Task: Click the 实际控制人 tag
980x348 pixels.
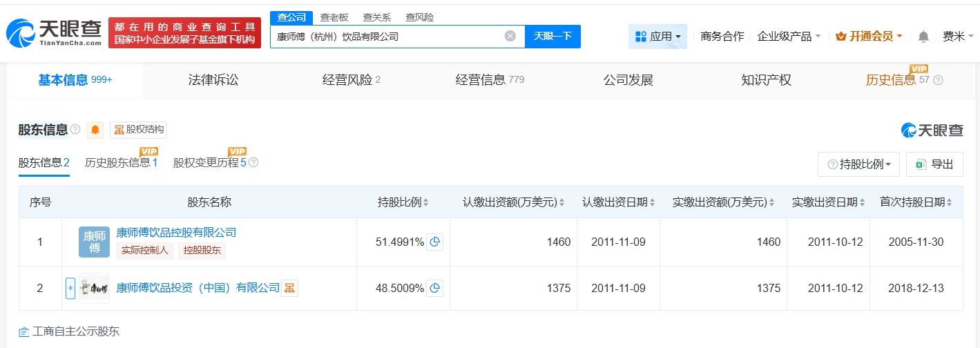Action: click(144, 251)
